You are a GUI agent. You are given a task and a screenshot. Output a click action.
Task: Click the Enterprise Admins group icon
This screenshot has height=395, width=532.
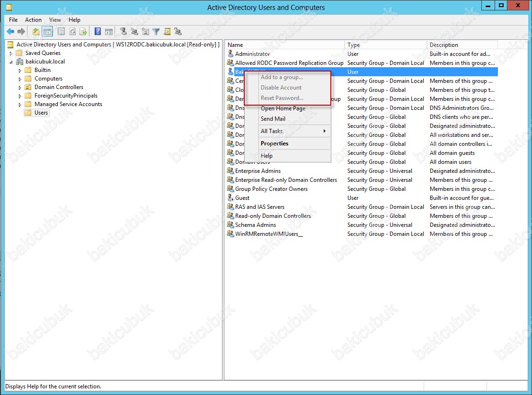pyautogui.click(x=231, y=171)
